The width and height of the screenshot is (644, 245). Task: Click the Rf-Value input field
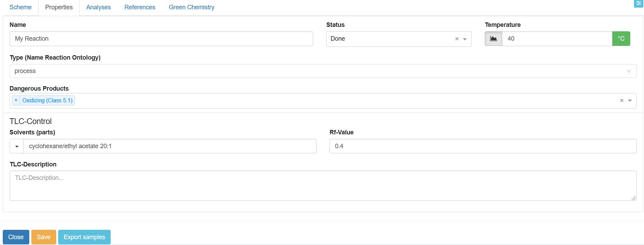coord(483,146)
